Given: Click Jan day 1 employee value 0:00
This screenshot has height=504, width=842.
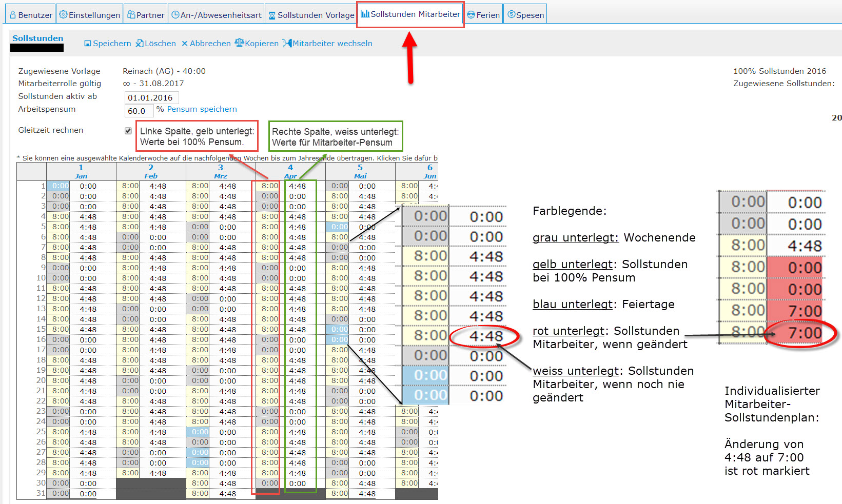Looking at the screenshot, I should tap(88, 186).
